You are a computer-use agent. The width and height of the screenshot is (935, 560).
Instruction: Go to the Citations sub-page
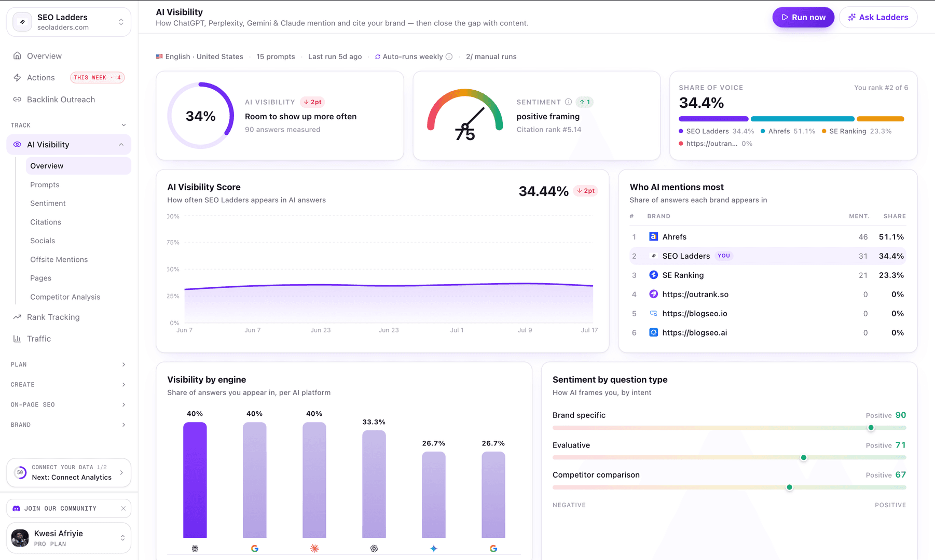(x=46, y=222)
